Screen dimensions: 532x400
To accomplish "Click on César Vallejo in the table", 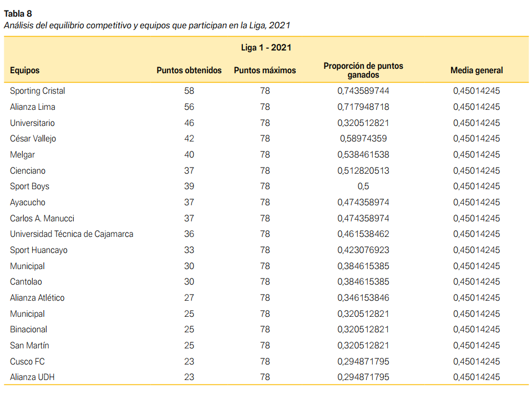I will pos(33,139).
